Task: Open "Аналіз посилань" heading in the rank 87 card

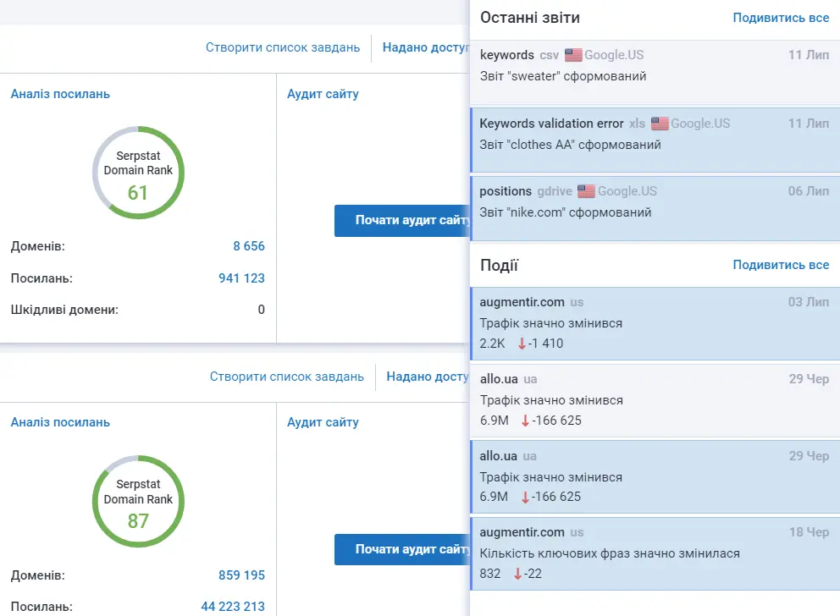Action: (60, 422)
